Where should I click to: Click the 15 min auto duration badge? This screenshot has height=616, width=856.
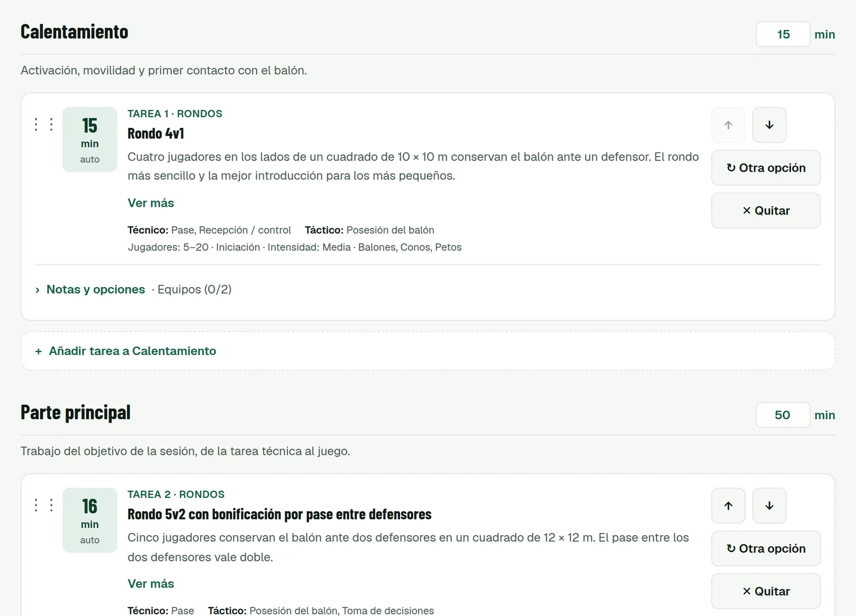click(x=90, y=140)
